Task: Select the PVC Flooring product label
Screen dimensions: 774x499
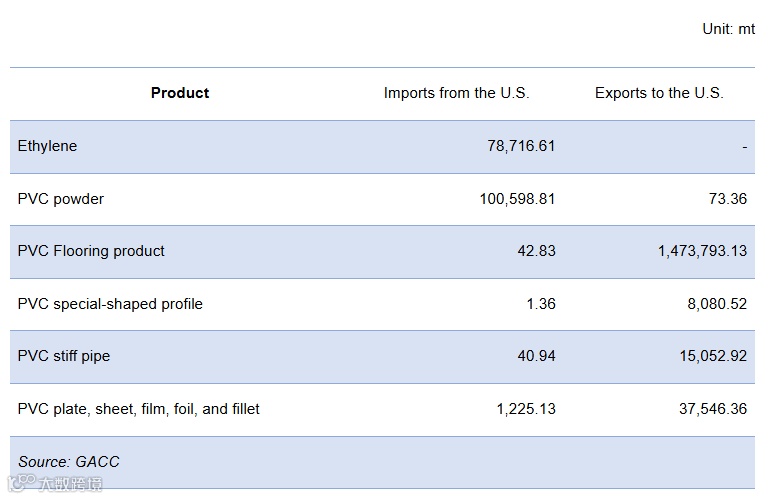Action: 91,251
